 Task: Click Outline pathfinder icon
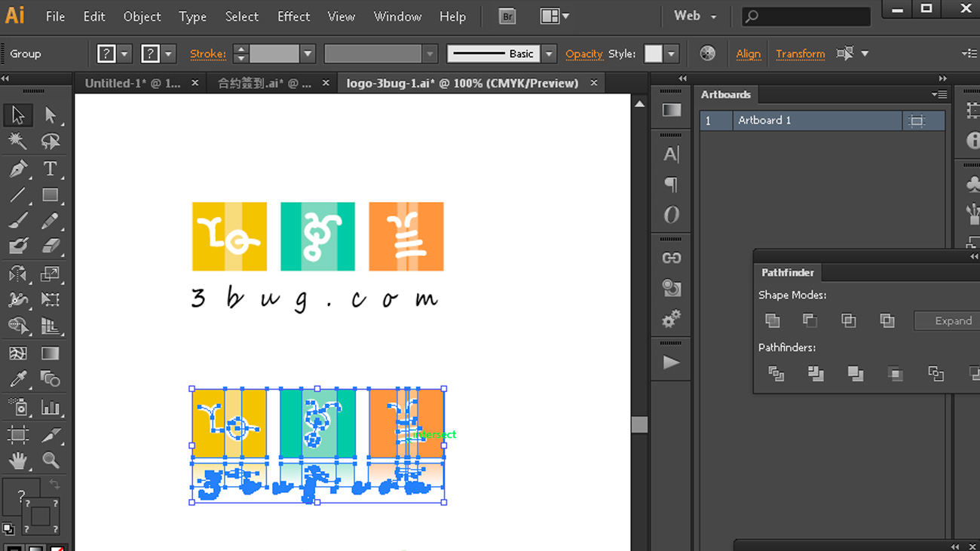point(936,373)
